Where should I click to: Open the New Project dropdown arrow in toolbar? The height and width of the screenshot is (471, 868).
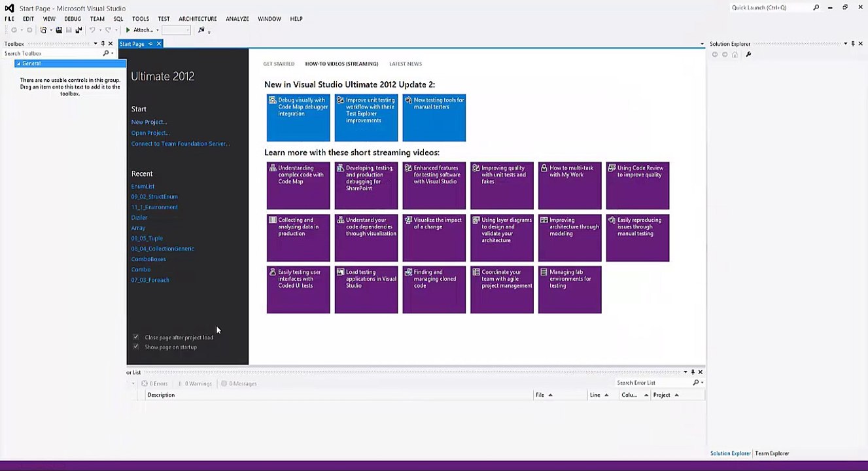50,30
